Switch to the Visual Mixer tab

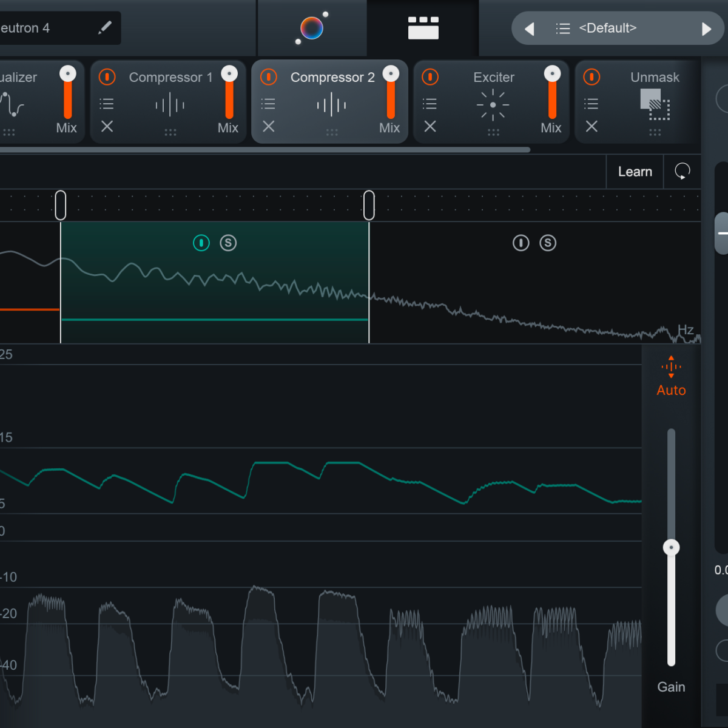click(x=312, y=27)
